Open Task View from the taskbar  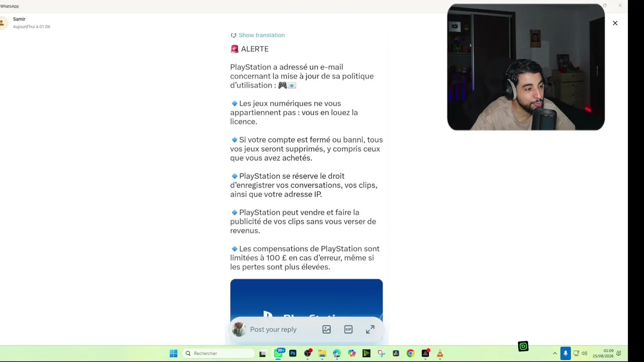(262, 353)
